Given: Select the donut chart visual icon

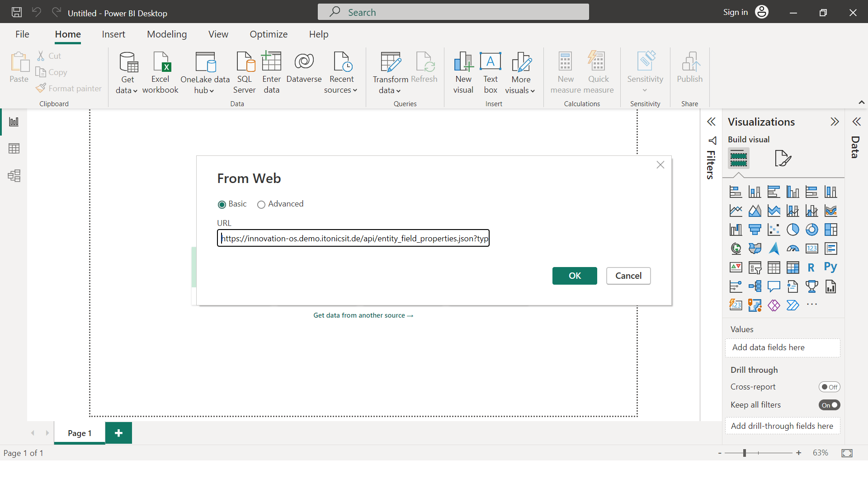Looking at the screenshot, I should click(x=811, y=230).
